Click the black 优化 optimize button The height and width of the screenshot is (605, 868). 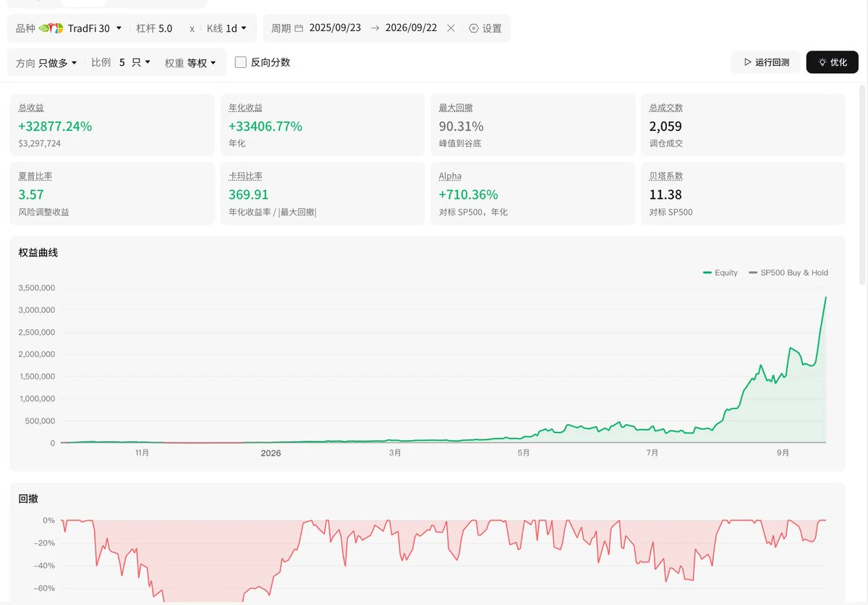(832, 62)
